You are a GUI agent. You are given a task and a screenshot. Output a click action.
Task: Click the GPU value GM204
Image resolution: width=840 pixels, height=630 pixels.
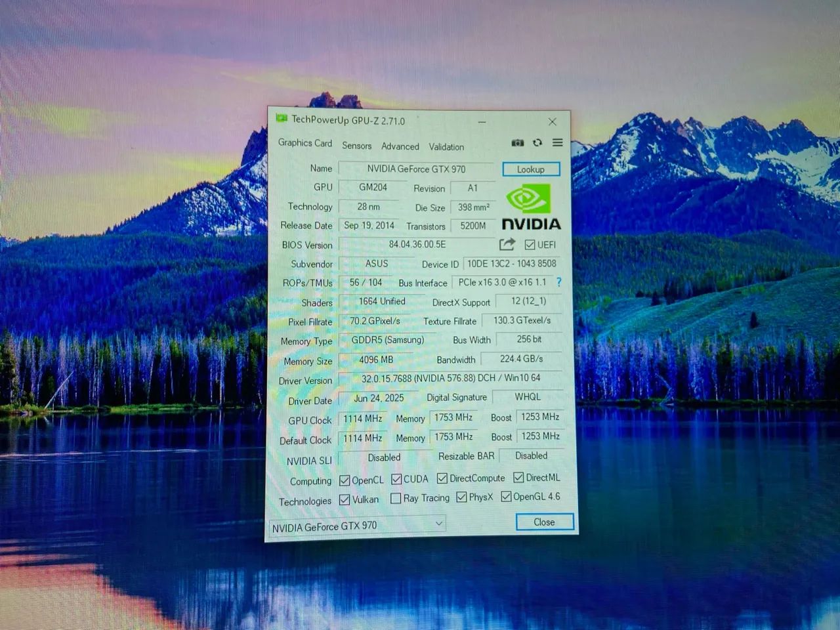coord(373,187)
